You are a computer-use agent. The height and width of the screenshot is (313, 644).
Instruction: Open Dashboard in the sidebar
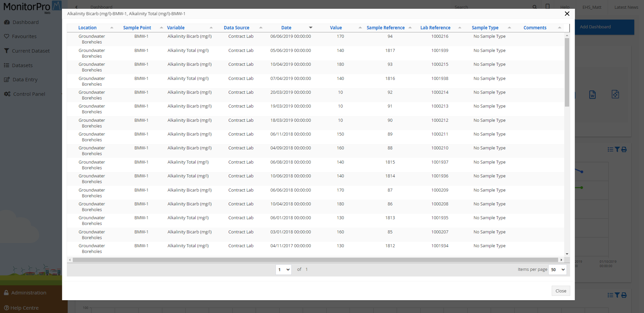click(22, 22)
